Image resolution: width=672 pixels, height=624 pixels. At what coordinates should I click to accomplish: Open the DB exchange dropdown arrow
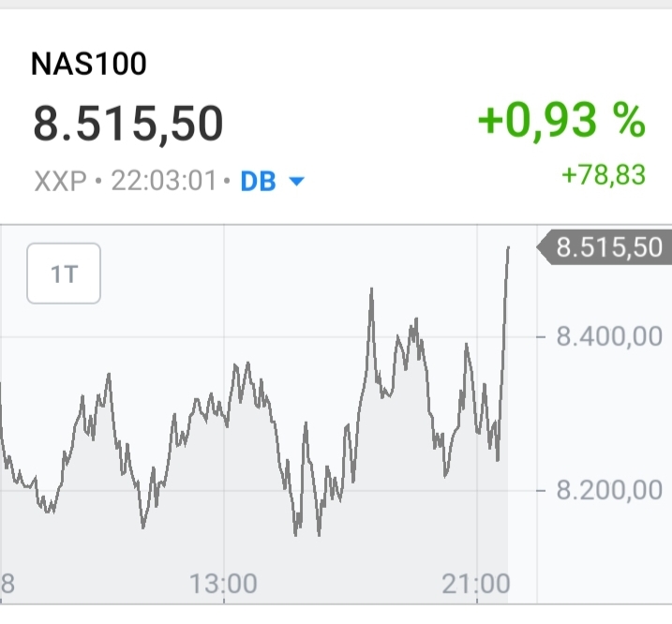[296, 182]
